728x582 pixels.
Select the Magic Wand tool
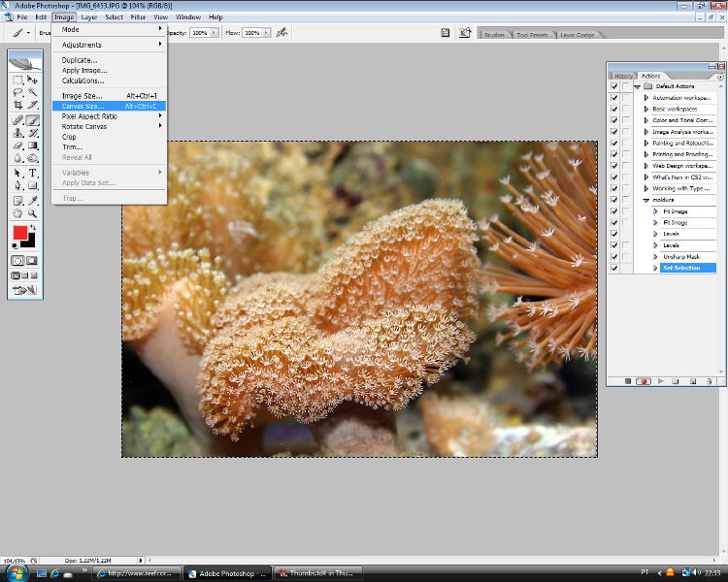point(33,92)
